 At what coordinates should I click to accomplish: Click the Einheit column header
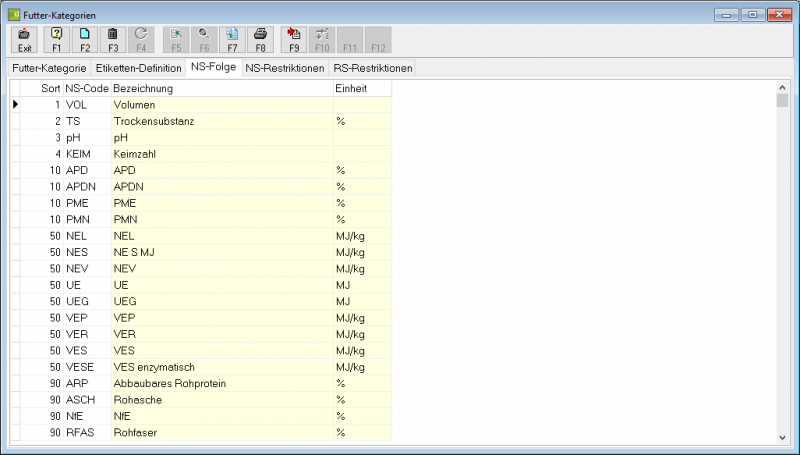coord(362,88)
